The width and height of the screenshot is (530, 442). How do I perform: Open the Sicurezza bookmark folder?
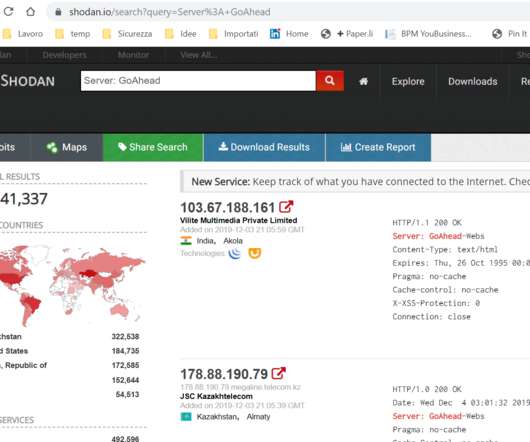pyautogui.click(x=127, y=34)
